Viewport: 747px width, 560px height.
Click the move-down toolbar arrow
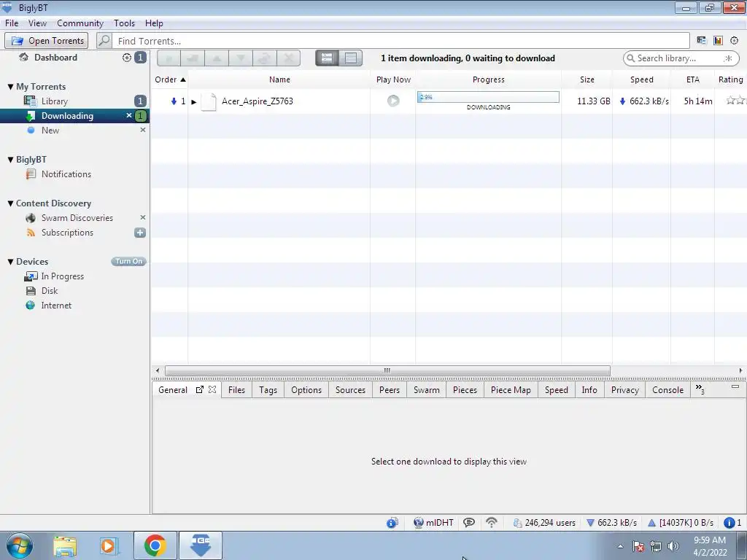coord(241,58)
